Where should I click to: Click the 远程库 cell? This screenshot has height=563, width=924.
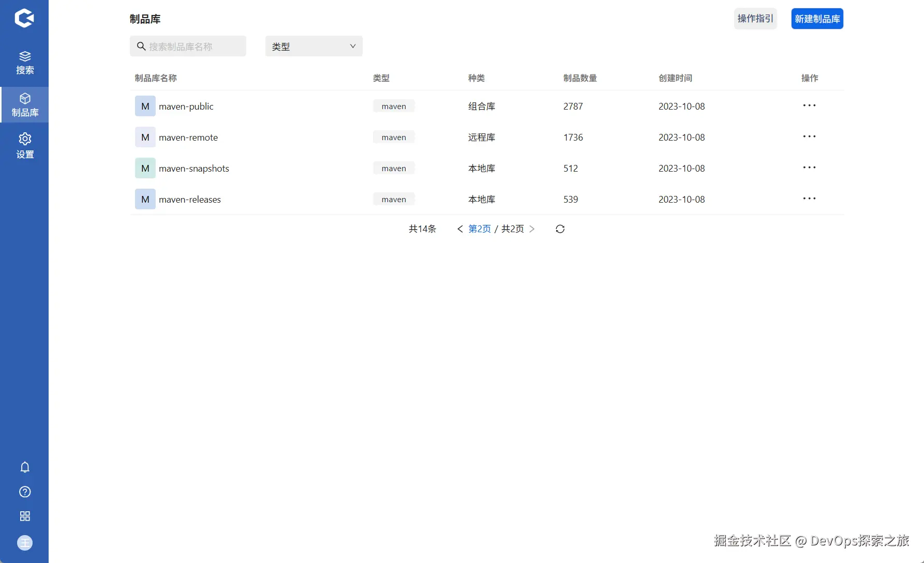[482, 137]
